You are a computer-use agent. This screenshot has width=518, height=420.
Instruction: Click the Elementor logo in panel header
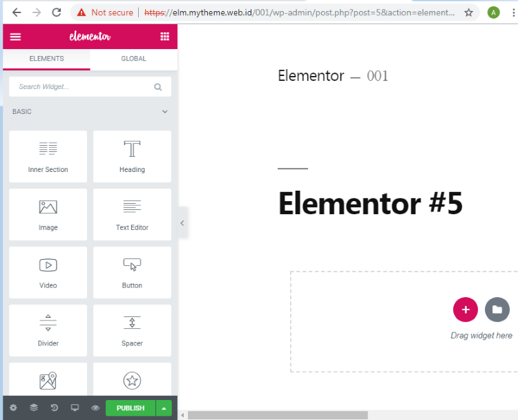pyautogui.click(x=90, y=37)
